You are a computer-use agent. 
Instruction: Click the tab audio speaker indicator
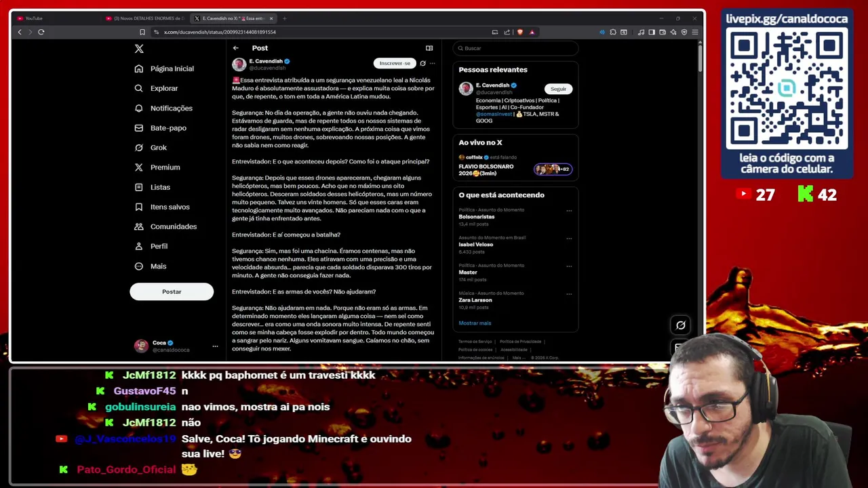click(601, 32)
